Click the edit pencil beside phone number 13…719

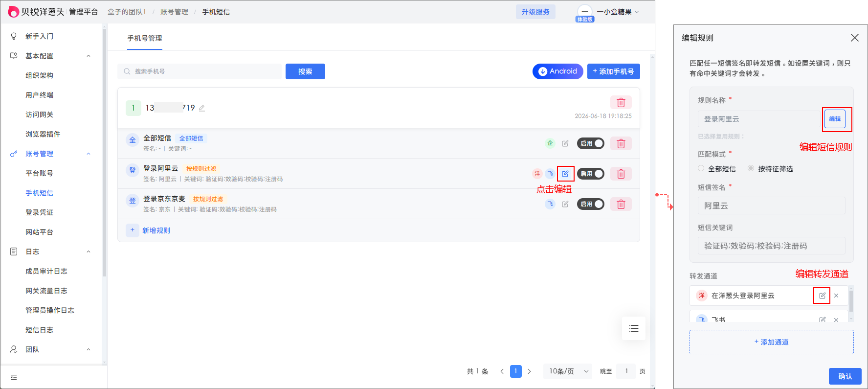(201, 108)
